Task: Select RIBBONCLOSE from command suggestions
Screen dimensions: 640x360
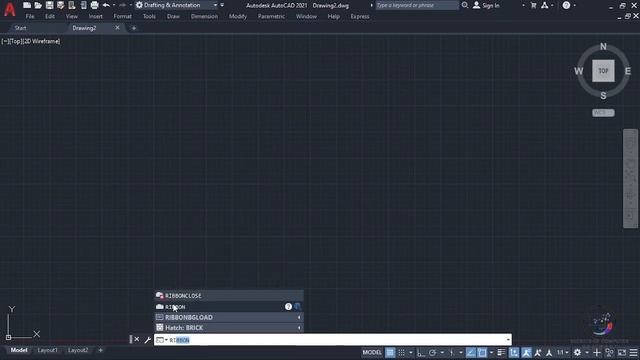Action: point(229,296)
